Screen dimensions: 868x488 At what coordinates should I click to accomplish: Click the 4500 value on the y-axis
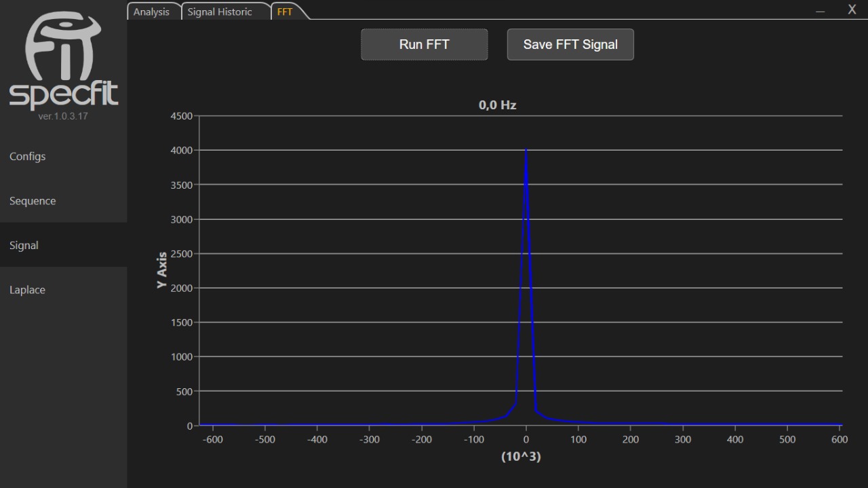[x=180, y=115]
